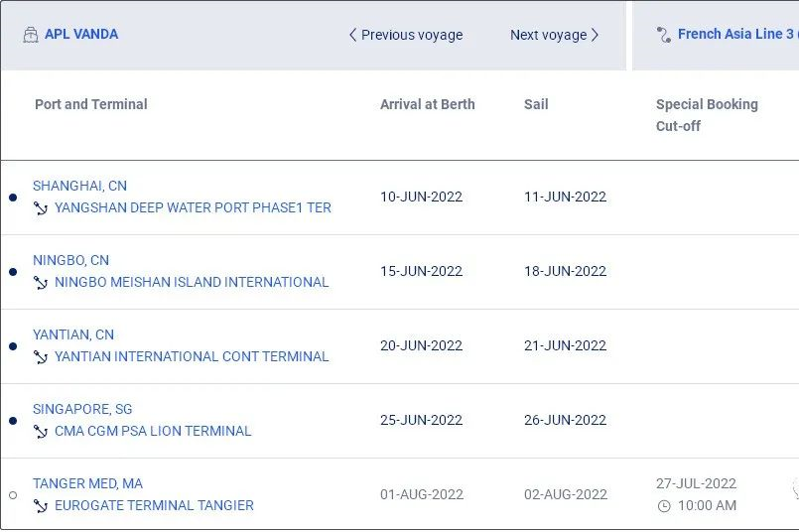Go to Next voyage
The image size is (799, 532).
[x=555, y=35]
